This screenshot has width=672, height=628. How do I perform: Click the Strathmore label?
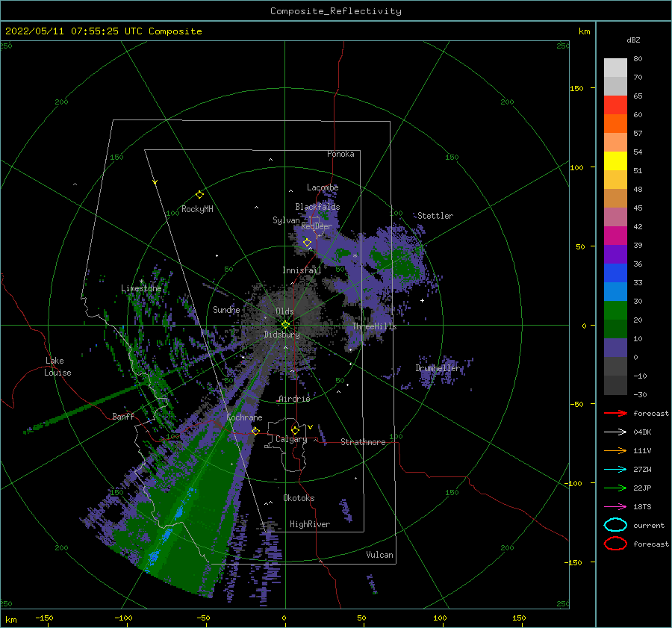click(x=363, y=442)
